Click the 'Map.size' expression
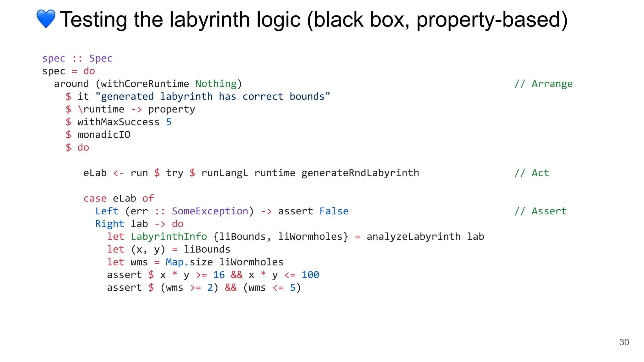 [189, 262]
